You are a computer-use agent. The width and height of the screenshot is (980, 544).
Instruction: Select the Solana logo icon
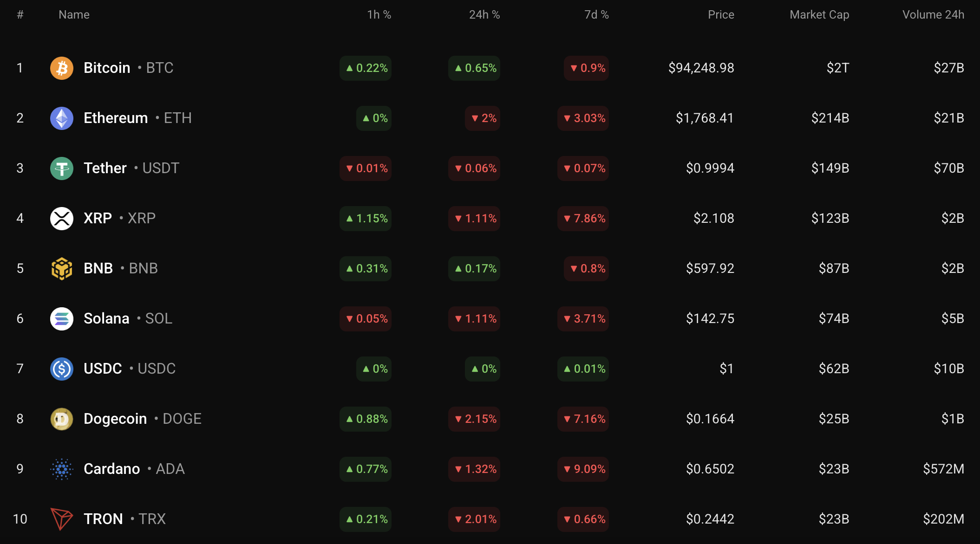point(62,319)
